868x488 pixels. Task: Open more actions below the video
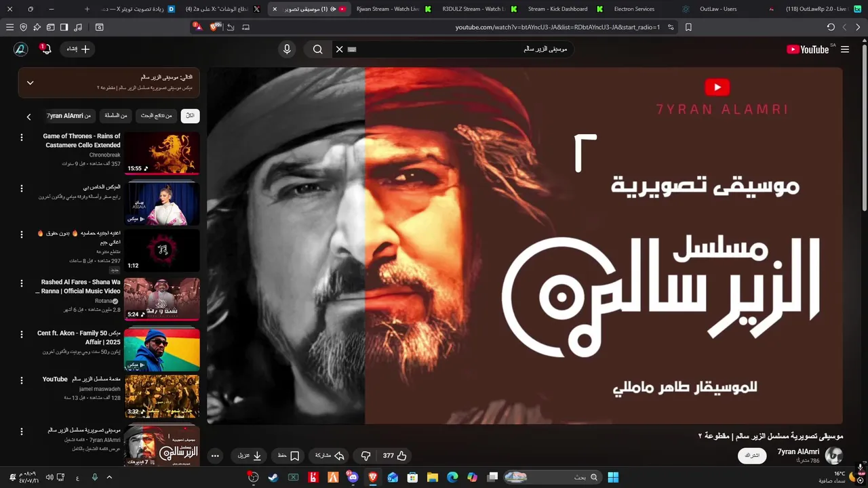[x=215, y=455]
